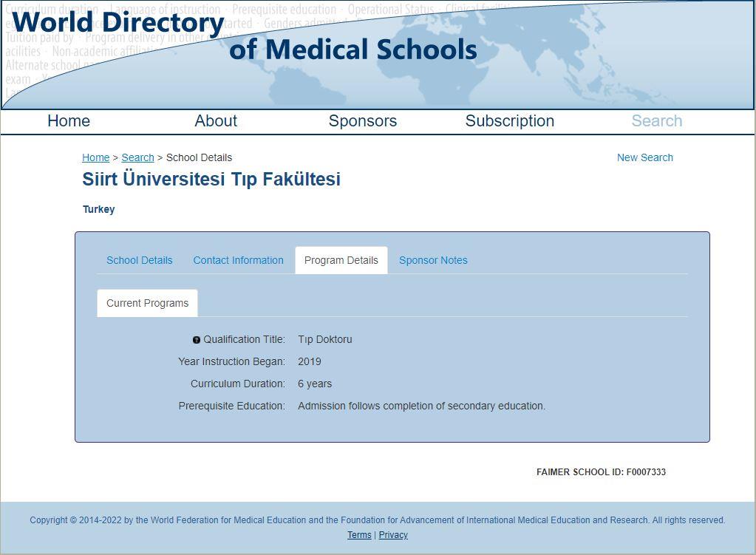Open the Subscription menu item
Image resolution: width=756 pixels, height=555 pixels.
(x=510, y=120)
